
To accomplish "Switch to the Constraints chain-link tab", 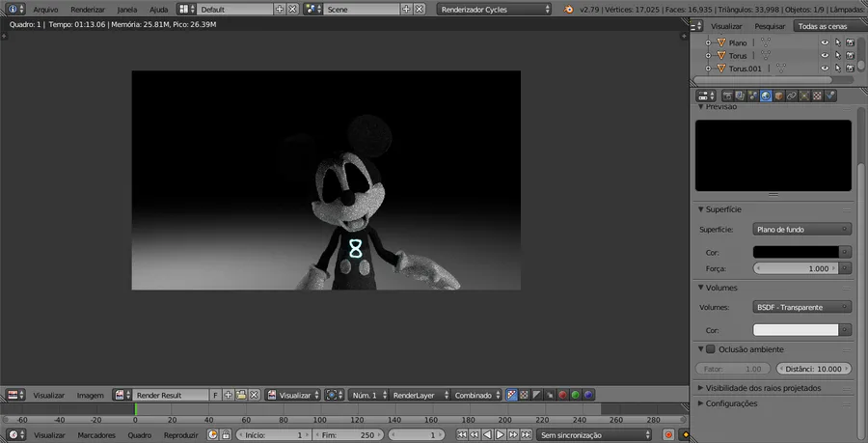I will click(792, 96).
